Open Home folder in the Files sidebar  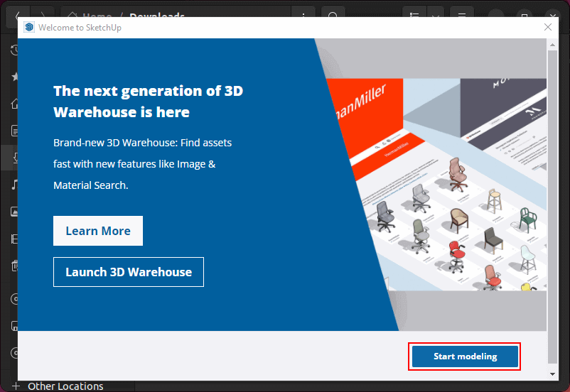(14, 104)
